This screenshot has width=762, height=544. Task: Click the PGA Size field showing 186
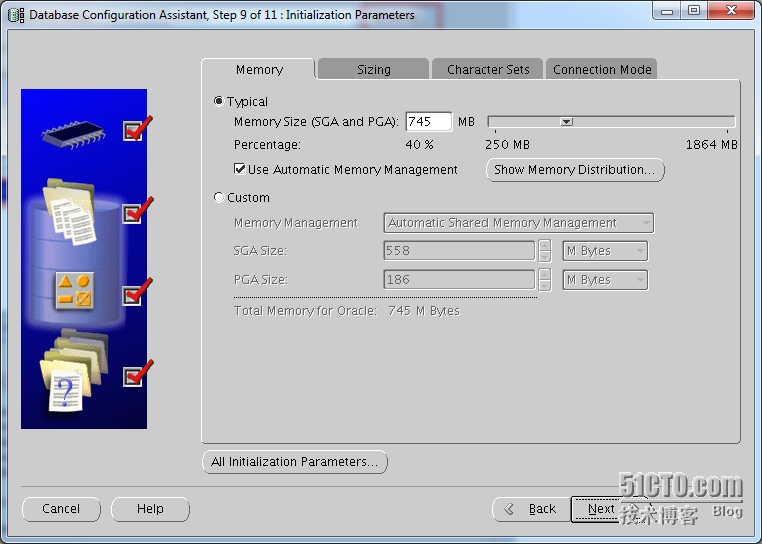[459, 280]
